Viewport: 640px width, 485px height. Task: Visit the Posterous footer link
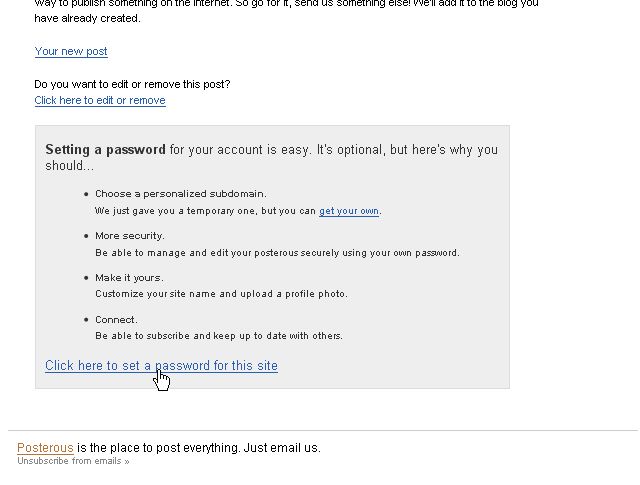tap(45, 448)
